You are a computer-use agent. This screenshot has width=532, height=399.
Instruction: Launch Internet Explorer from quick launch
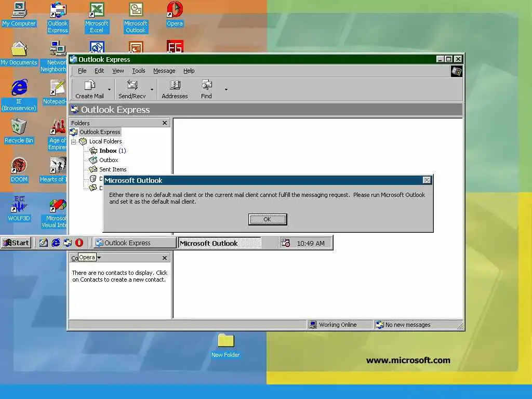click(x=56, y=243)
